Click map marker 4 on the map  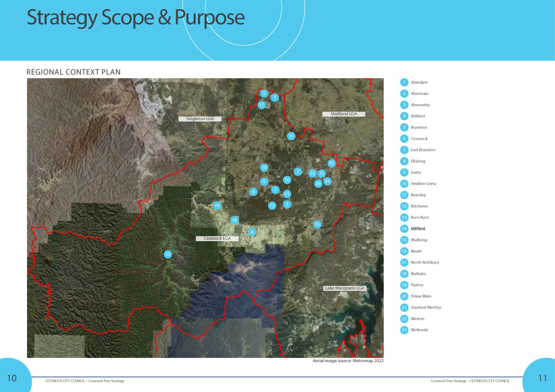253,192
